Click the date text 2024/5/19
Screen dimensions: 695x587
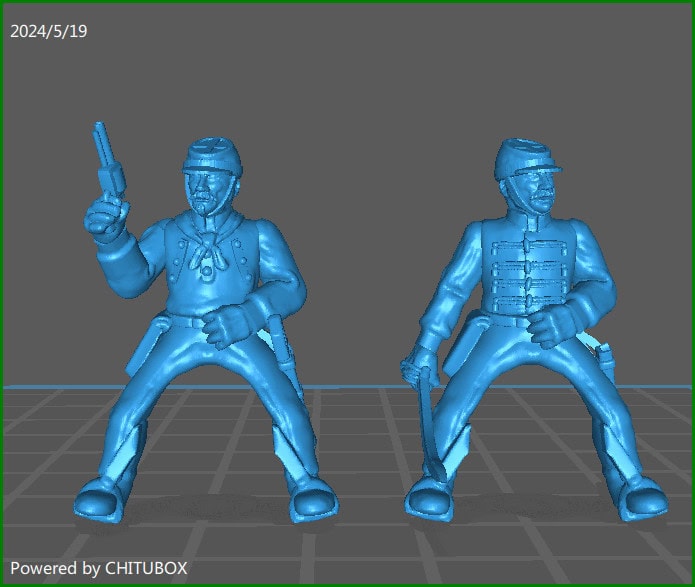click(x=49, y=31)
